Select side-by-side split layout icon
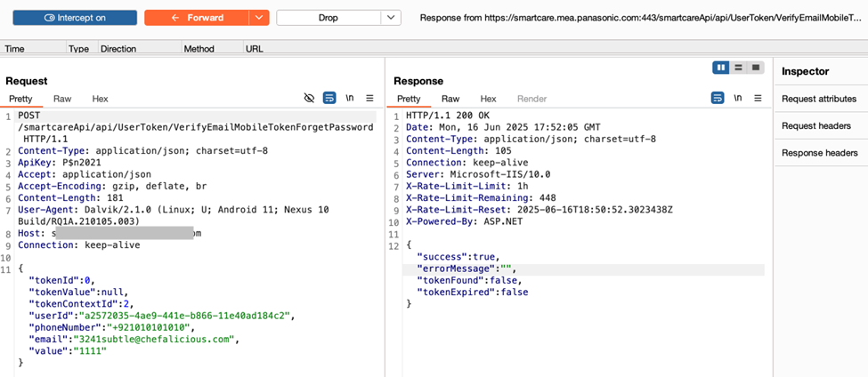Screen dimensions: 868x377 pyautogui.click(x=721, y=68)
